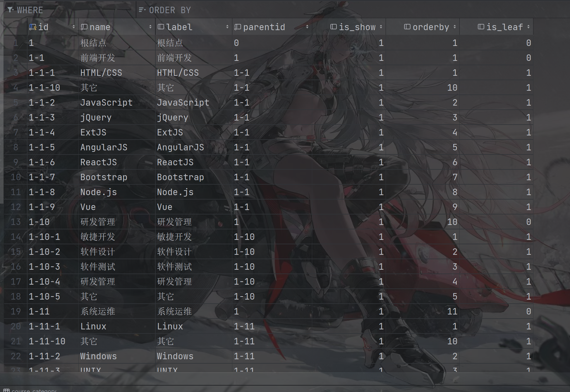Click label cell 'Linux'

pyautogui.click(x=193, y=326)
